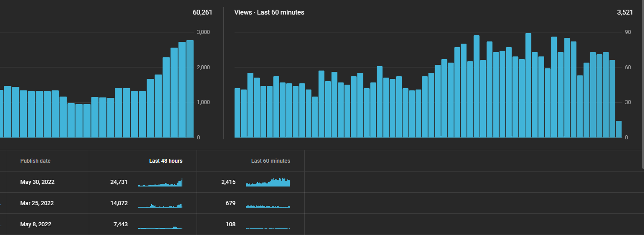Click the 3,521 total views value
The image size is (644, 235).
pos(625,12)
